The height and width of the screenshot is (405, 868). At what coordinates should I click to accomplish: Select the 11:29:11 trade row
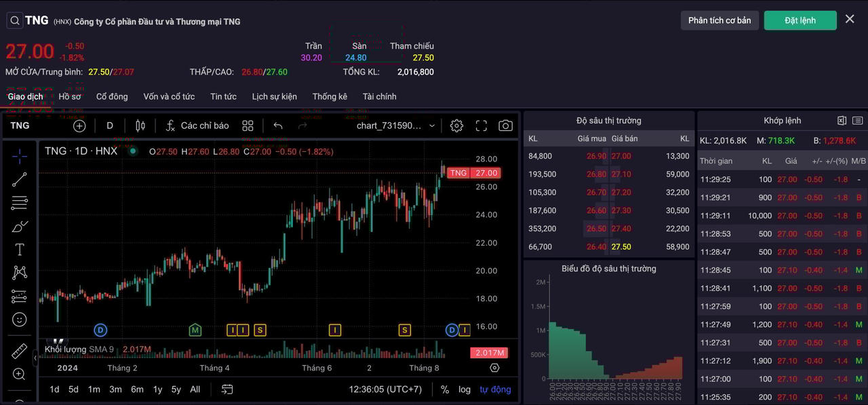coord(783,216)
